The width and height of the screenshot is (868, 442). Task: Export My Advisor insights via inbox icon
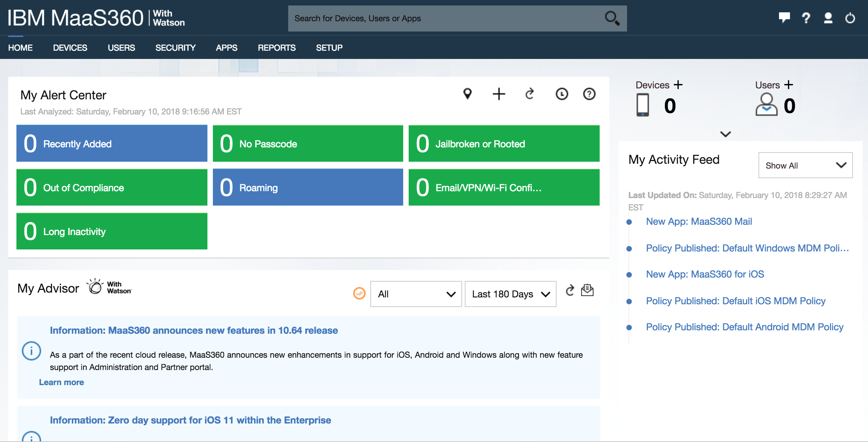[x=587, y=291]
